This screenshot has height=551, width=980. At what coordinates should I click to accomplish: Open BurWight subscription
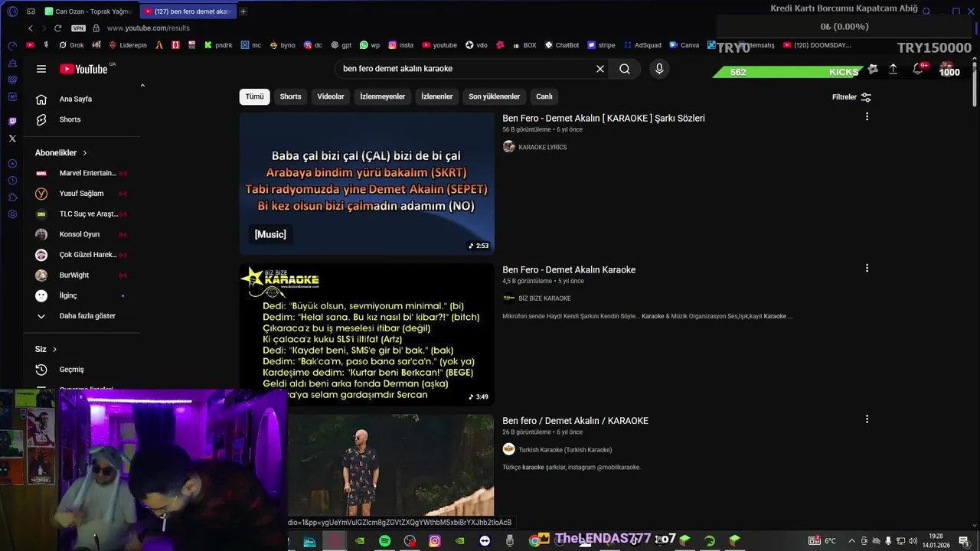click(81, 275)
